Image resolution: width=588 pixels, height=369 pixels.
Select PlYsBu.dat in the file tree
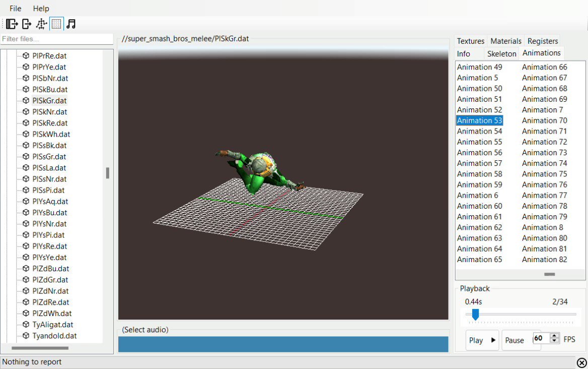pos(49,212)
